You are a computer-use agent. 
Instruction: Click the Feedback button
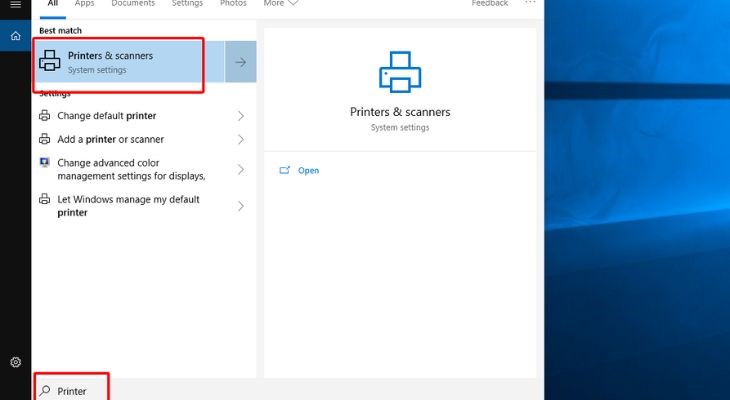click(x=490, y=4)
